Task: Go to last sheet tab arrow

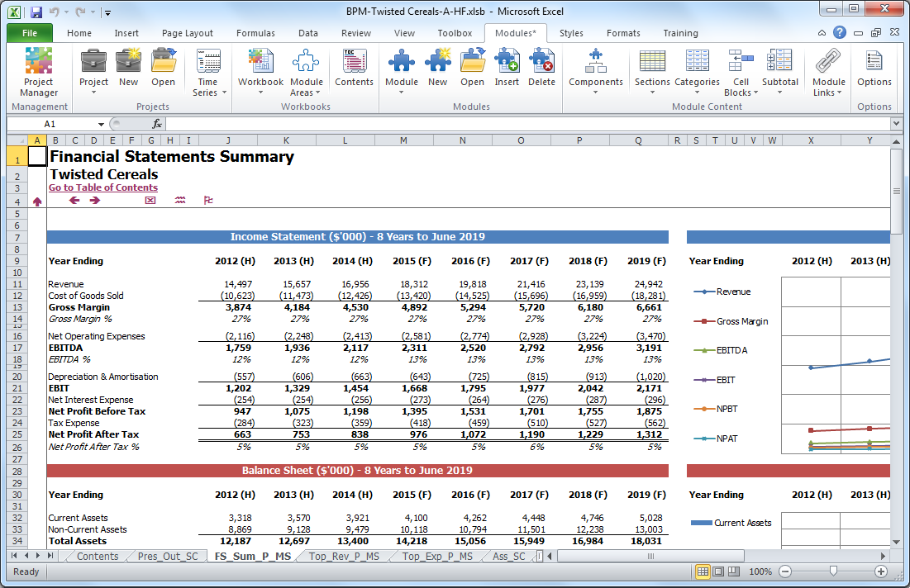Action: [x=50, y=556]
